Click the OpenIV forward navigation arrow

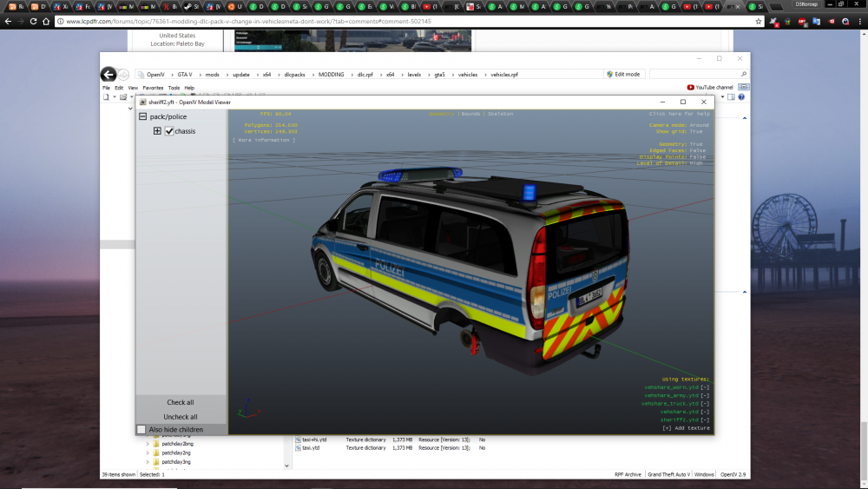pos(124,75)
